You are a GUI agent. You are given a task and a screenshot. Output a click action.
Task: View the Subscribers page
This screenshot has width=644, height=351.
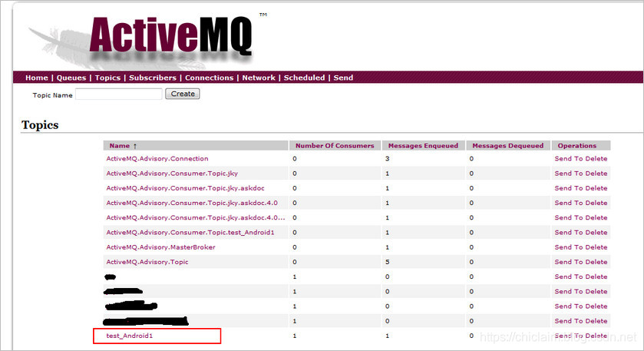point(153,78)
